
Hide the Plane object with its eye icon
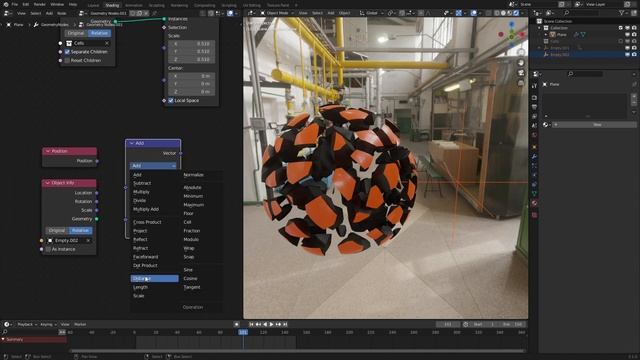pyautogui.click(x=628, y=35)
